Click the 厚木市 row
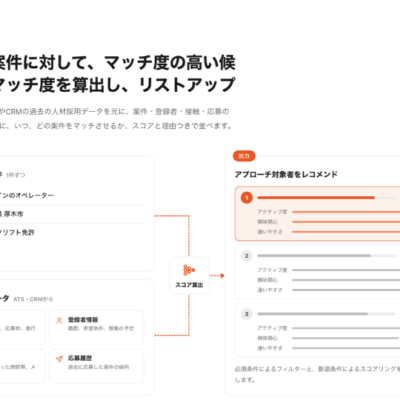 [x=72, y=214]
